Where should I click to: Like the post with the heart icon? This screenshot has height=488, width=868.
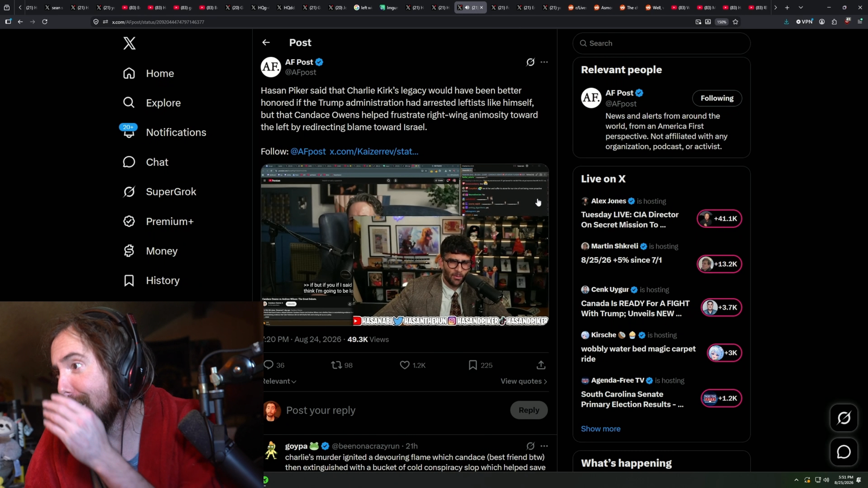tap(404, 365)
